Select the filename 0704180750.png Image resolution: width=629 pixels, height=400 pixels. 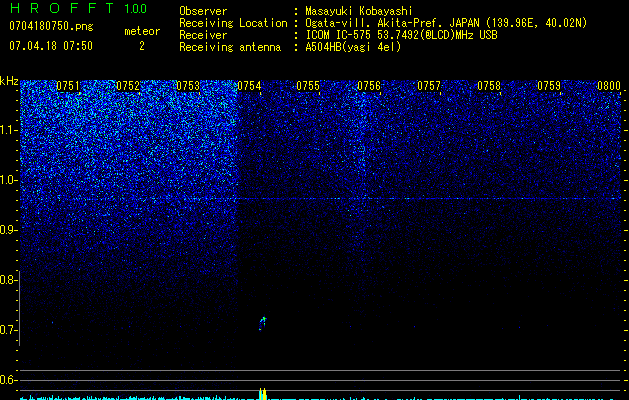(51, 27)
